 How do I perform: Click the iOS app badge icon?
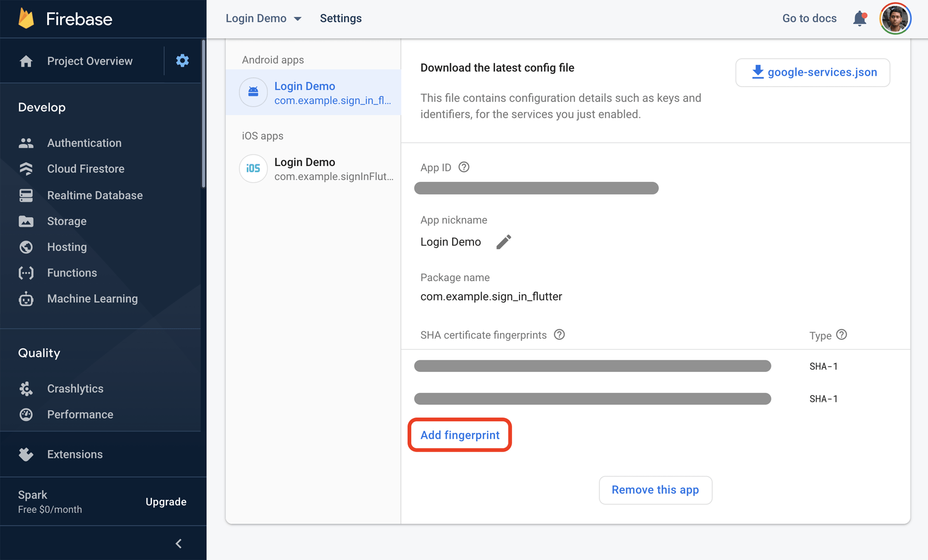[253, 169]
